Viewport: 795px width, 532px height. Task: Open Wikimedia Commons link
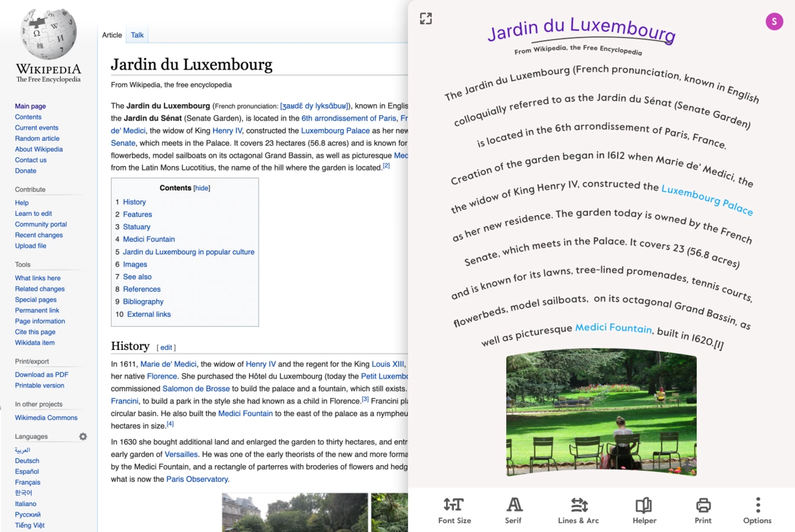click(x=46, y=418)
